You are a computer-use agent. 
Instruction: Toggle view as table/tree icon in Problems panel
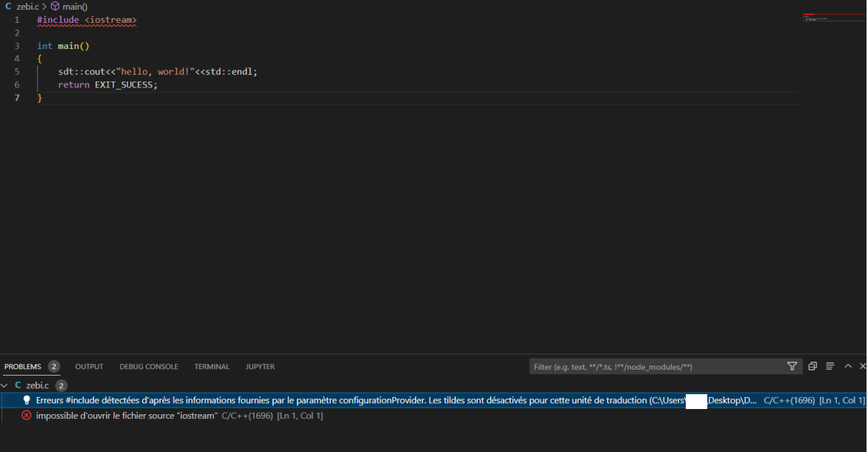pyautogui.click(x=830, y=366)
